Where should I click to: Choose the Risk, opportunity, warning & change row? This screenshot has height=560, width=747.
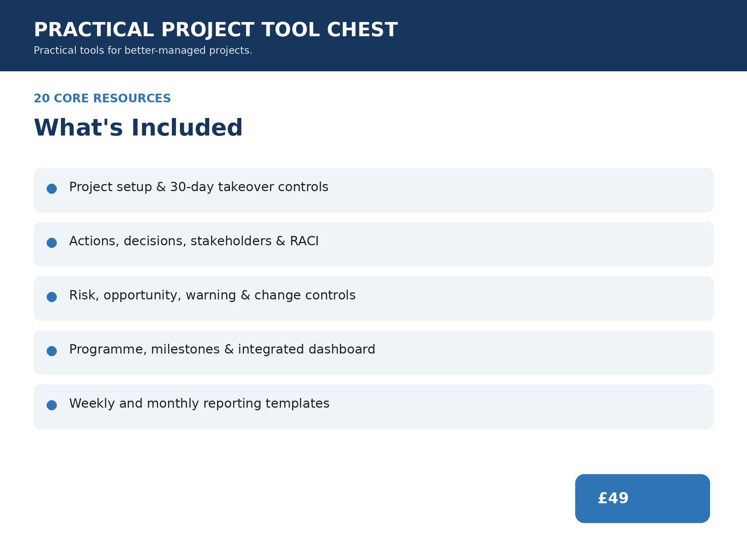(x=373, y=299)
